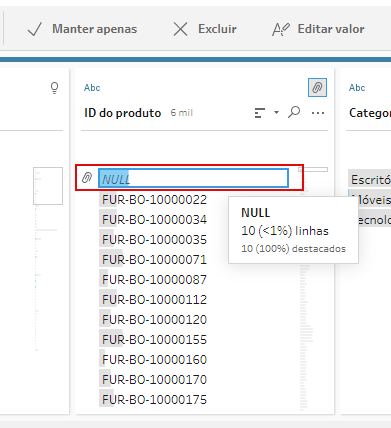
Task: Select value FUR-BO-10000035
Action: [154, 240]
